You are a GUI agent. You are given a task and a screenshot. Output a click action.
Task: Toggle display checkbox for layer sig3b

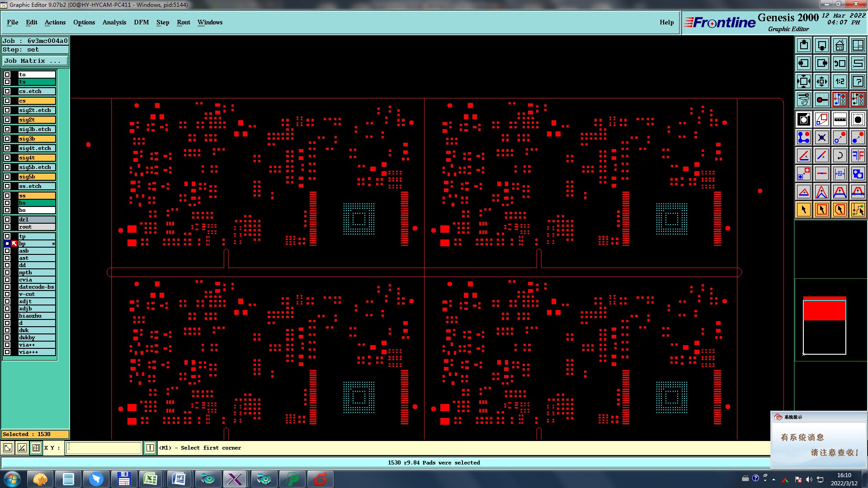pyautogui.click(x=7, y=139)
